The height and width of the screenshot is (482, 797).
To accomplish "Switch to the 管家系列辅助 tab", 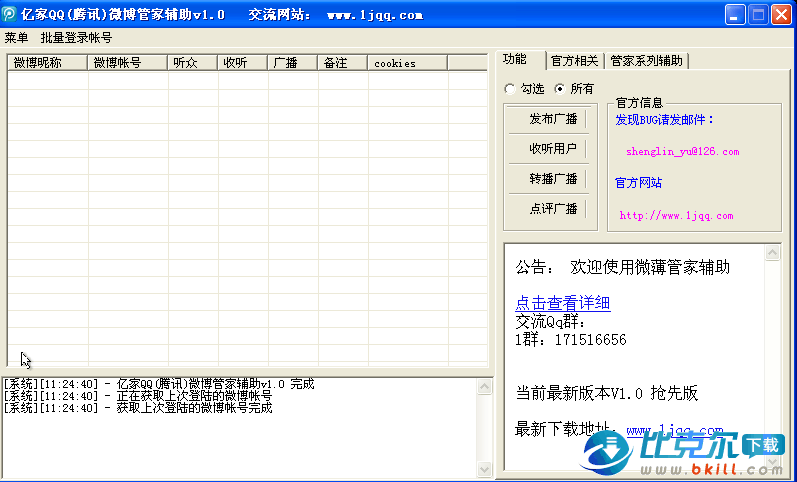I will point(646,61).
